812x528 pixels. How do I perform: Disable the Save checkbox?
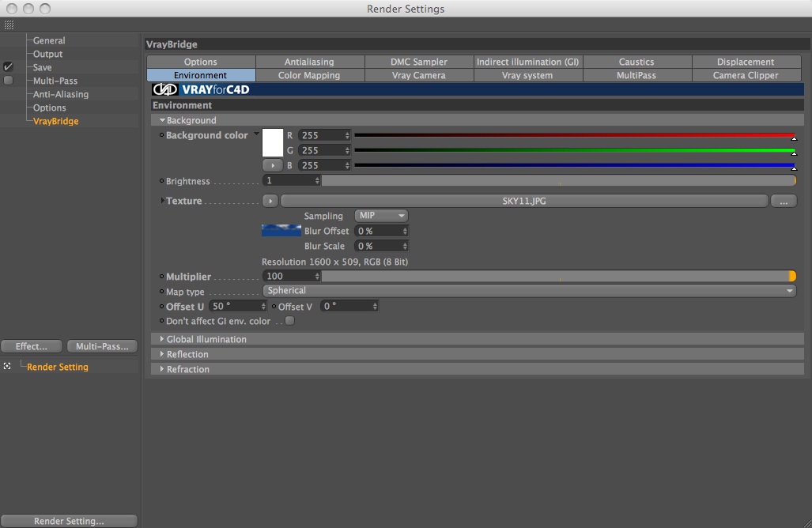click(x=8, y=66)
